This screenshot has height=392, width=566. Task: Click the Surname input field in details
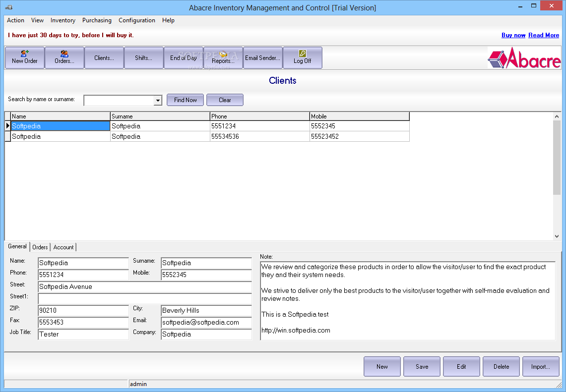point(206,263)
